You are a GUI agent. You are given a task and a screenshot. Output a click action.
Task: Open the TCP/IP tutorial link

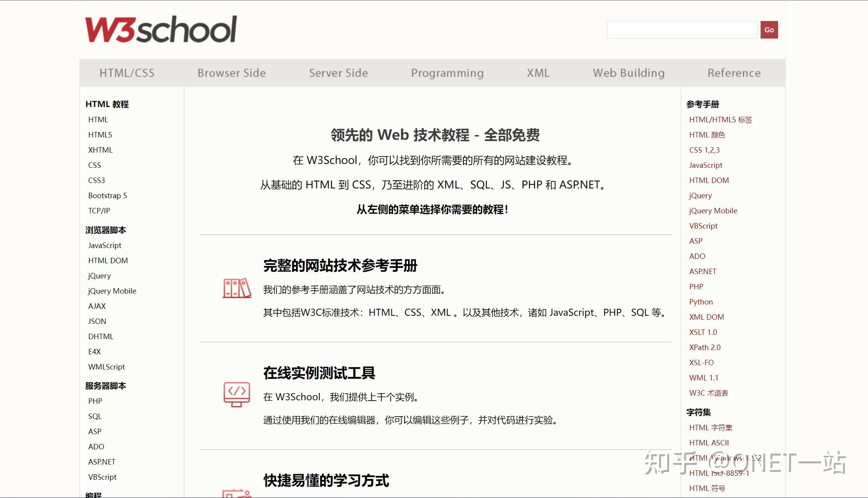coord(99,210)
